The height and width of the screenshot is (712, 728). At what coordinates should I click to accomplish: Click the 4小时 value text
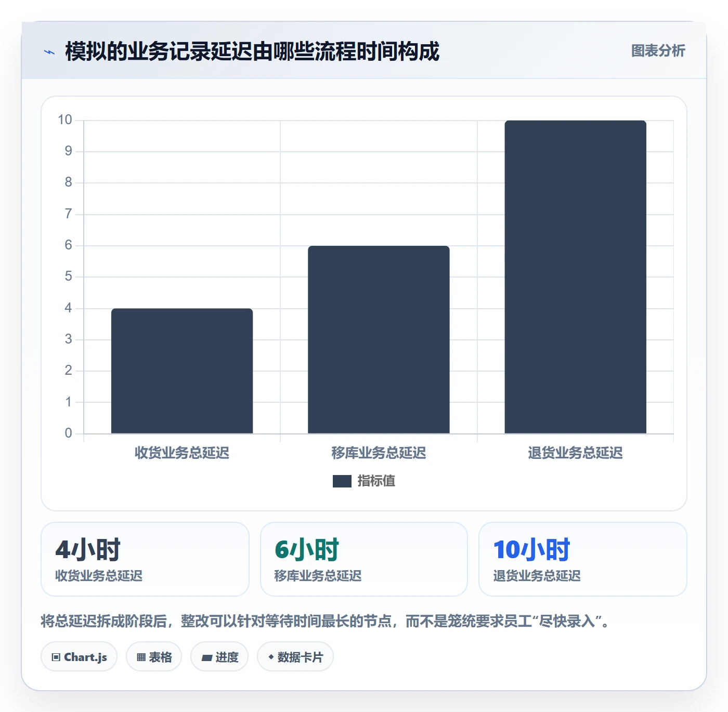(x=88, y=550)
